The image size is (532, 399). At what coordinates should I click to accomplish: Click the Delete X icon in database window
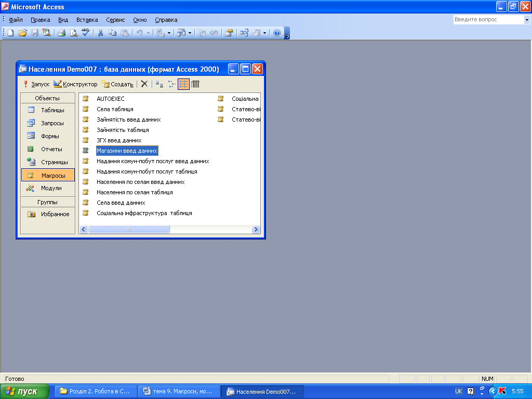[x=144, y=84]
